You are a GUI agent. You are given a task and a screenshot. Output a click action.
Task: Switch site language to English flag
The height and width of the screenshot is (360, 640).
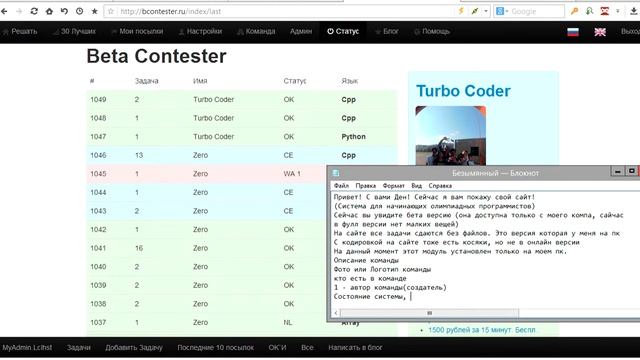coord(600,32)
